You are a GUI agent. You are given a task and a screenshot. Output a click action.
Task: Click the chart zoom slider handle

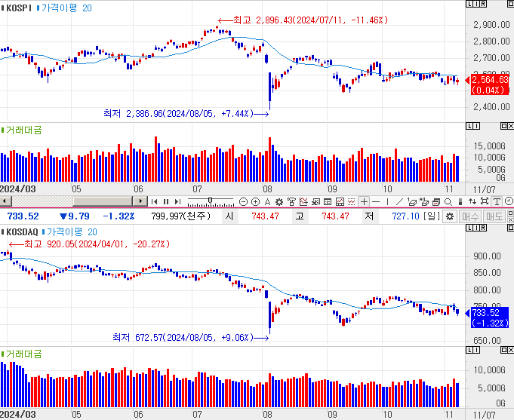[x=210, y=201]
